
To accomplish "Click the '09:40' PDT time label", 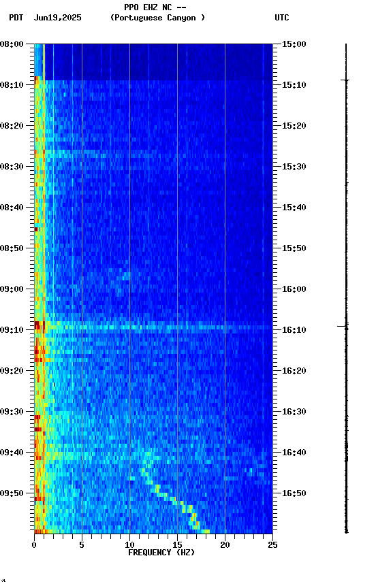I will coord(12,453).
